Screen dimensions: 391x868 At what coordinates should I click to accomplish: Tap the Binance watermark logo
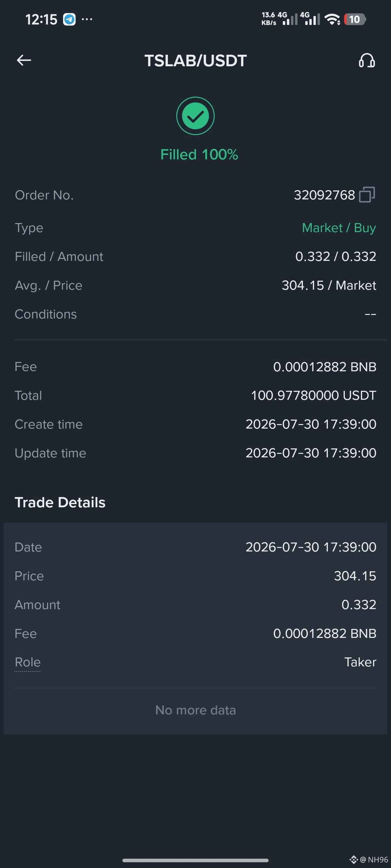(x=354, y=860)
